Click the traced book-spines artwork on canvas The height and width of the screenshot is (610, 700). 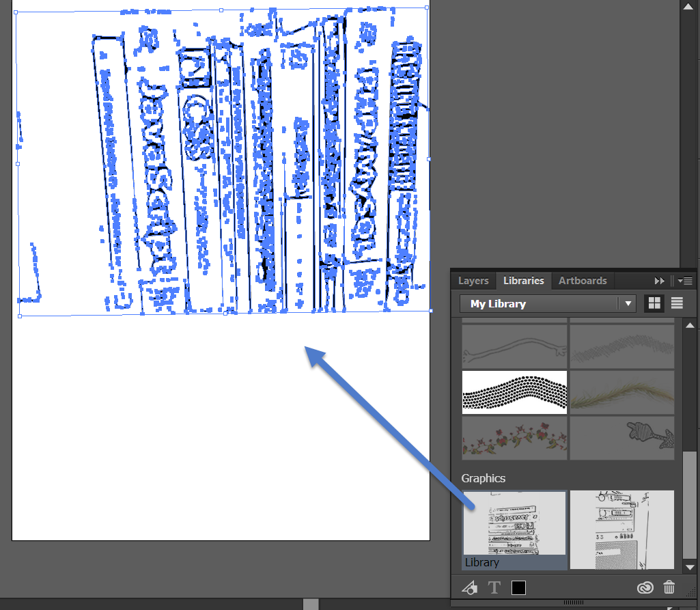click(x=223, y=161)
